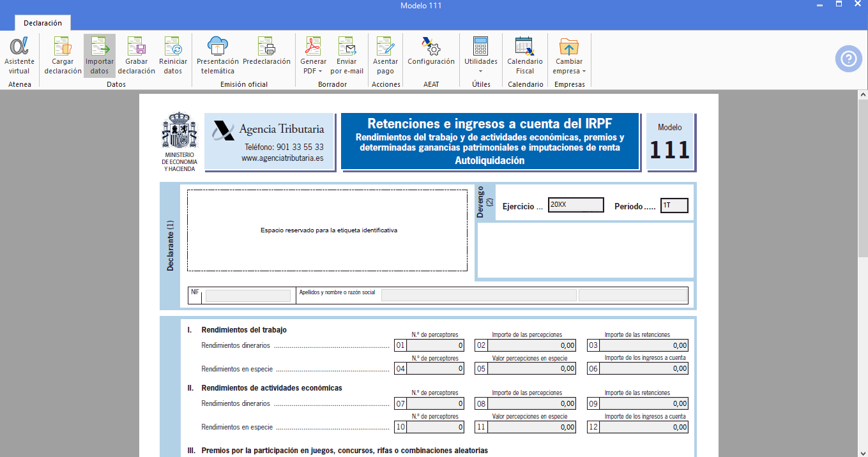Click the Generar PDF icon
This screenshot has width=868, height=457.
(313, 47)
